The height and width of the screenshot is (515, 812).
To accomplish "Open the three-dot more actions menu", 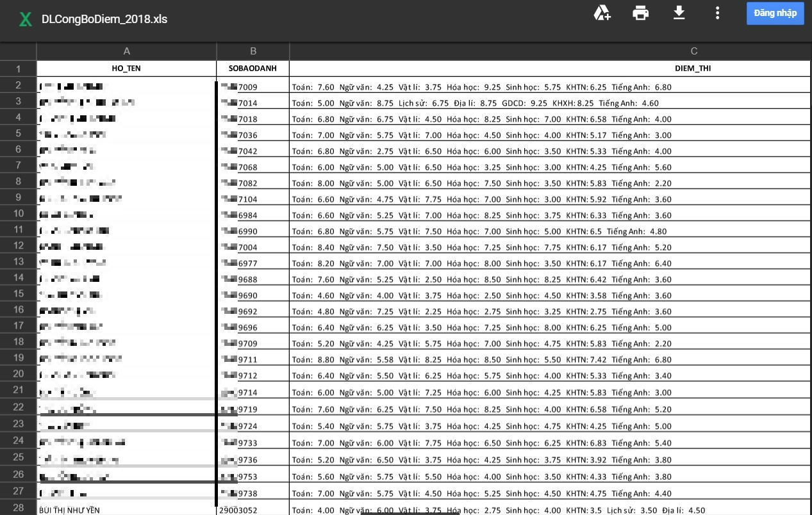I will (717, 13).
